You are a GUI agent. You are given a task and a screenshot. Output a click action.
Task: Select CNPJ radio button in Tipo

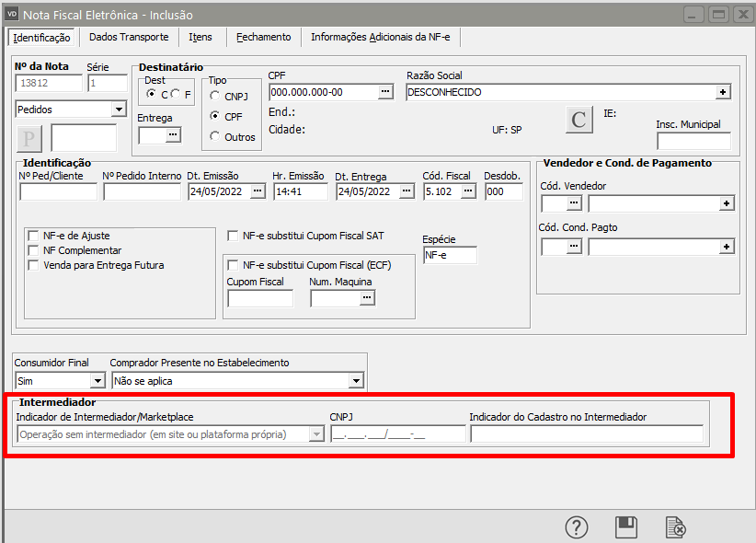click(x=215, y=96)
